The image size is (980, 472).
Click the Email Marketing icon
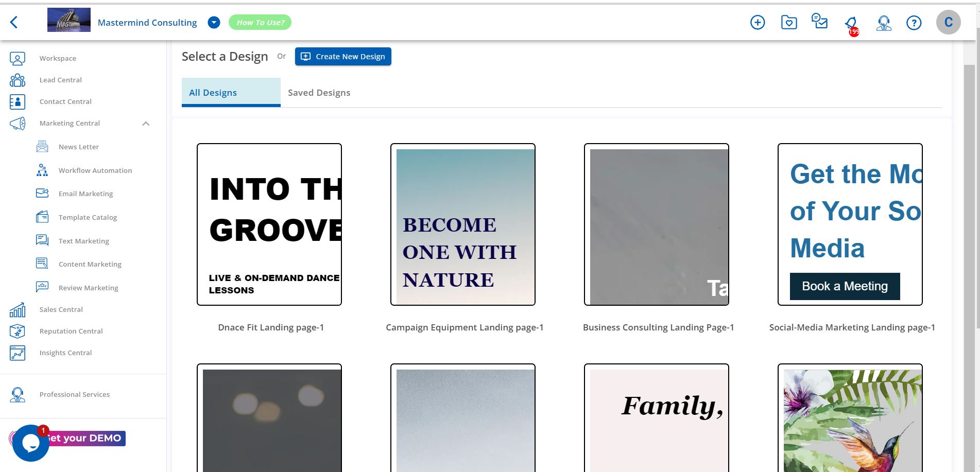coord(42,193)
